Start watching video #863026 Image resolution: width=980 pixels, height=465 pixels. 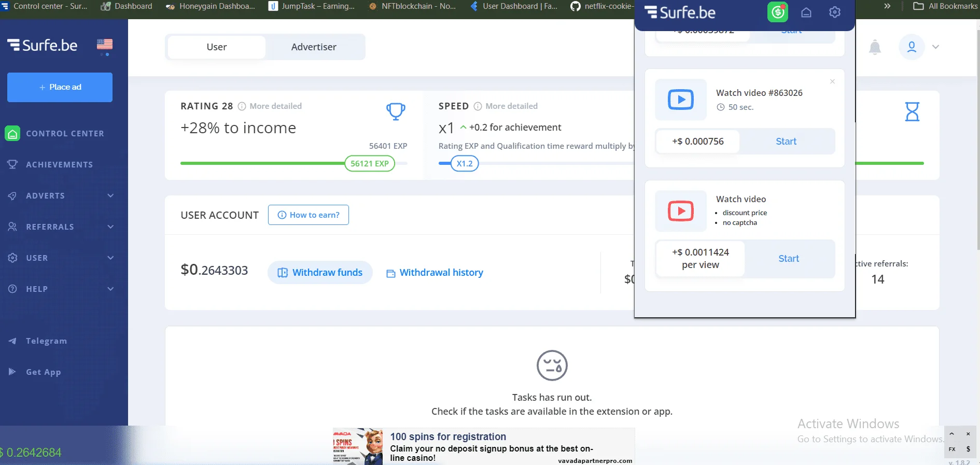point(786,142)
